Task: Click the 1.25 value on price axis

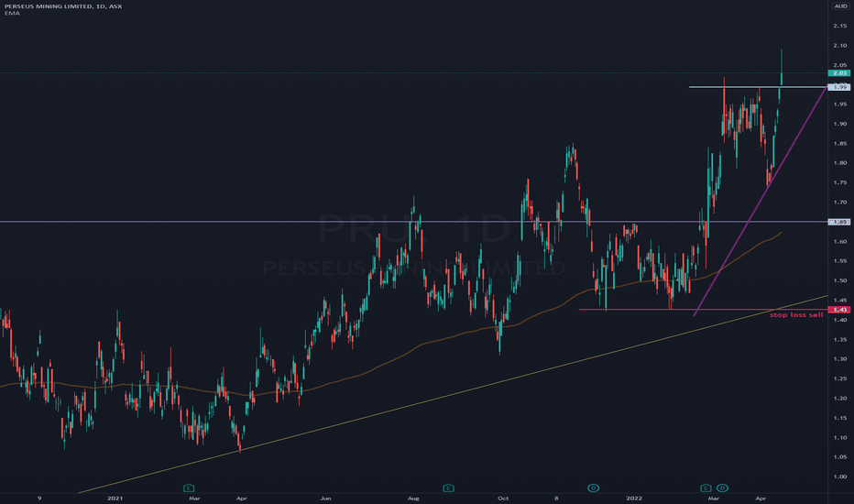Action: [x=840, y=378]
